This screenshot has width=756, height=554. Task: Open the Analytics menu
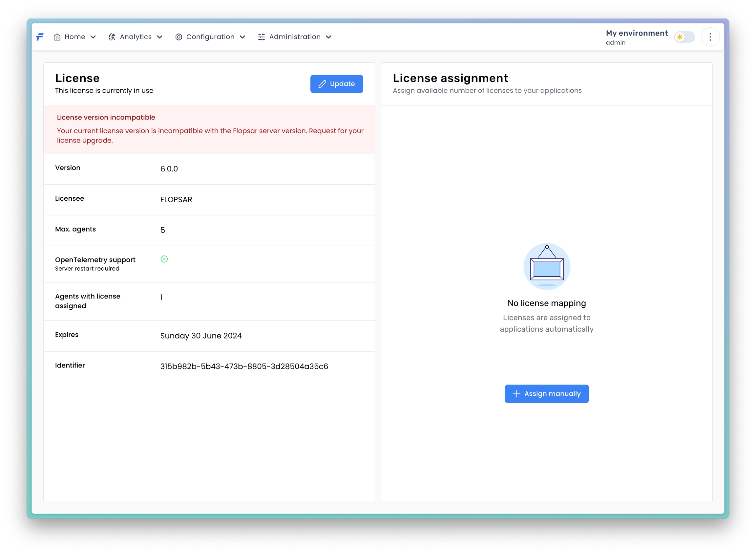pyautogui.click(x=136, y=37)
